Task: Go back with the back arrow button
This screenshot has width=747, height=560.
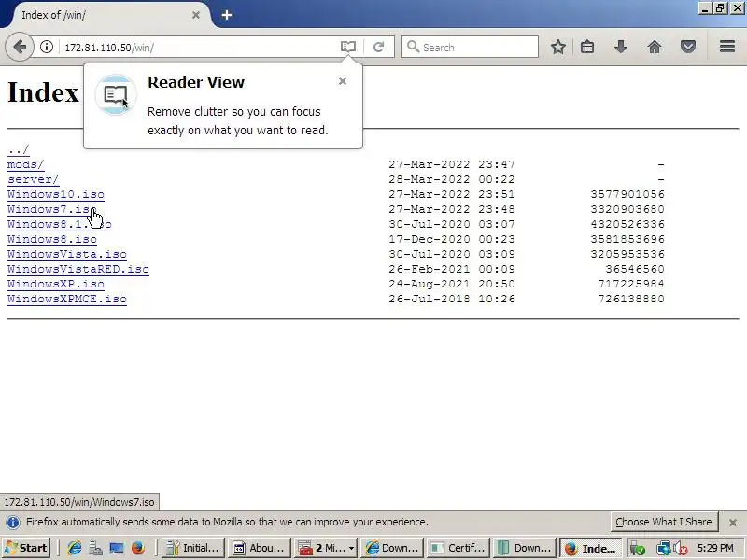Action: (x=19, y=48)
